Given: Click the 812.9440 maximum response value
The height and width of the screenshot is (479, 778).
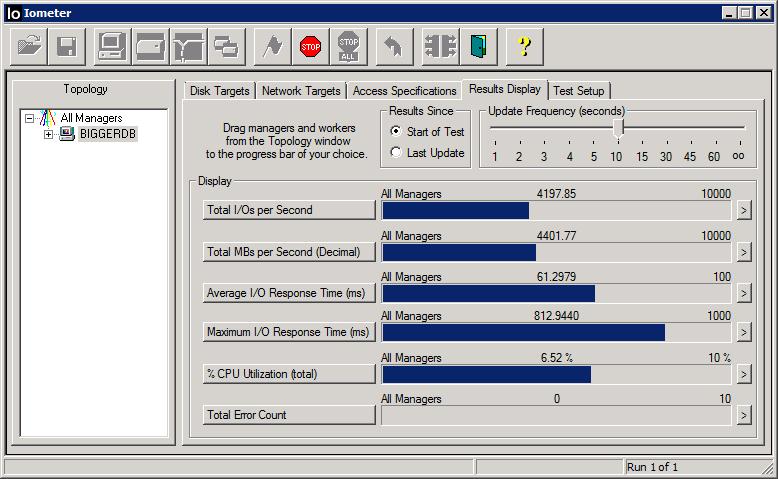Looking at the screenshot, I should click(556, 316).
